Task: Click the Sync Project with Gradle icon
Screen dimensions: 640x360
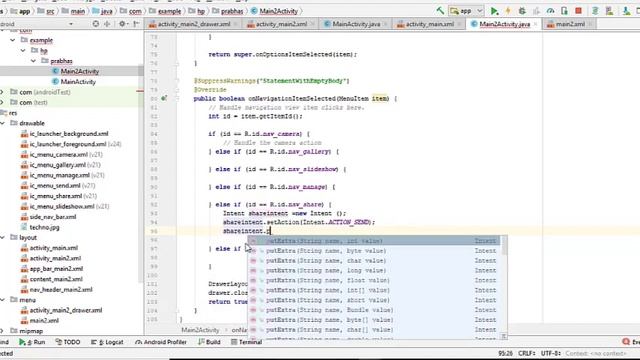Action: tap(595, 11)
